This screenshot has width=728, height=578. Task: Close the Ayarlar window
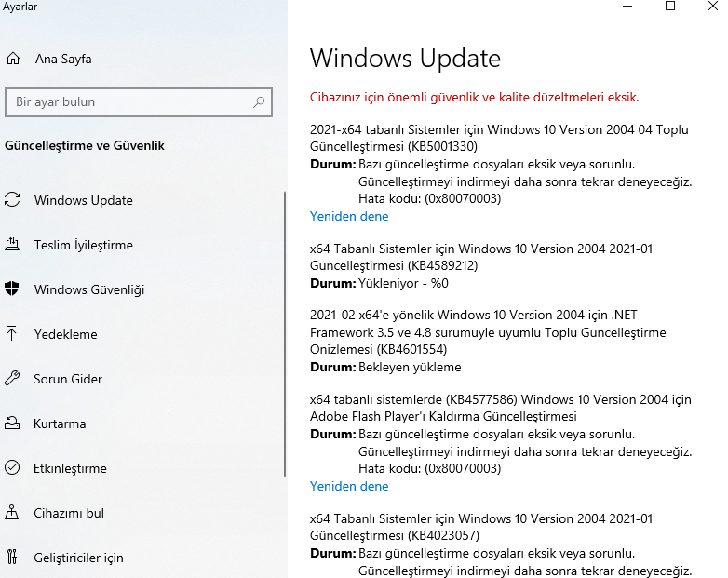(x=713, y=6)
